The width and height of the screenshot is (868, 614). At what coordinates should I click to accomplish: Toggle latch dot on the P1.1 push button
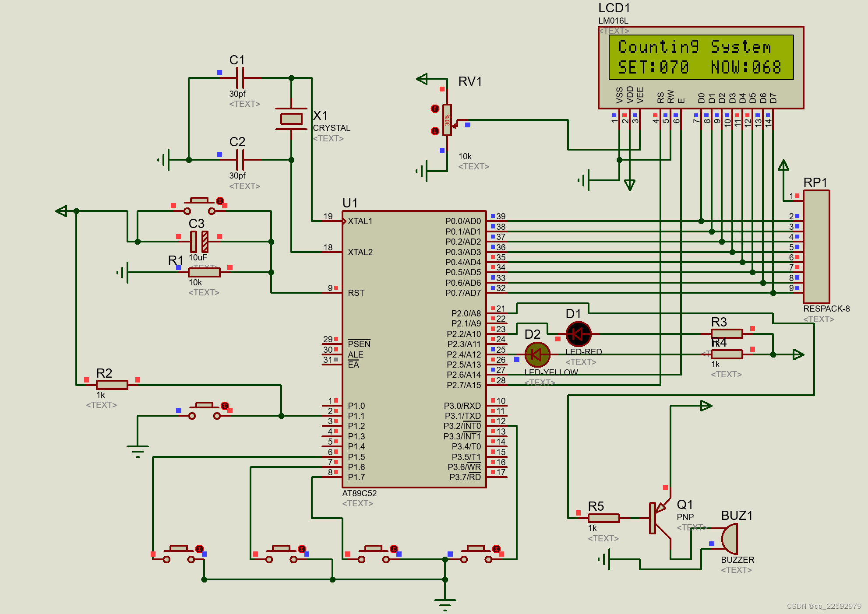point(225,406)
